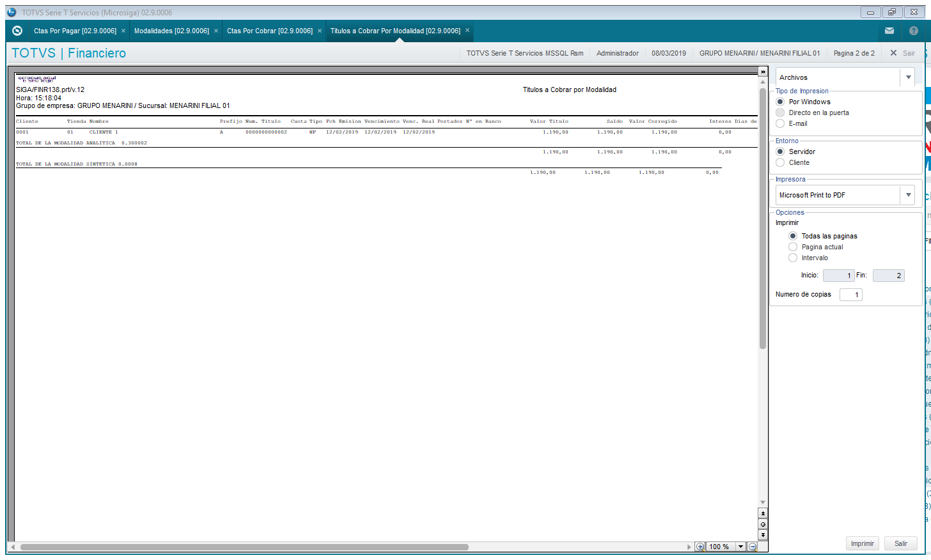Click GRUPO MENARINI/ MENARINI FILIAL 01 label
This screenshot has height=560, width=931.
[x=760, y=53]
